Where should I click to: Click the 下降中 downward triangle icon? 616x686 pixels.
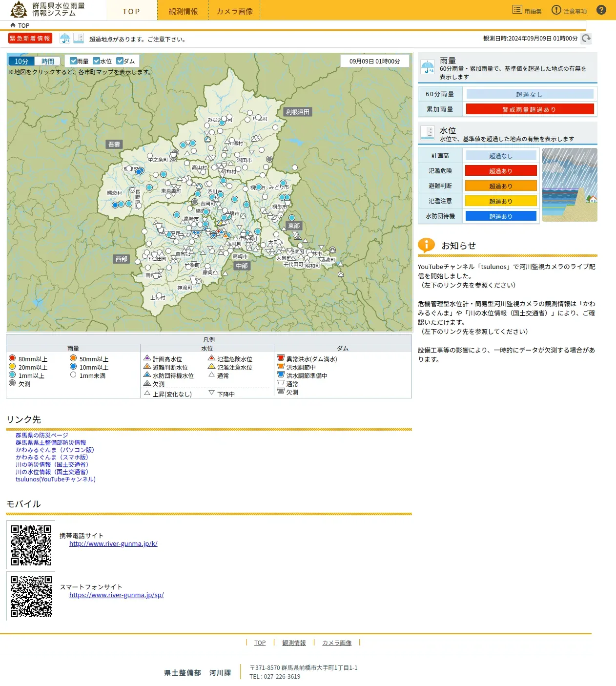[211, 393]
